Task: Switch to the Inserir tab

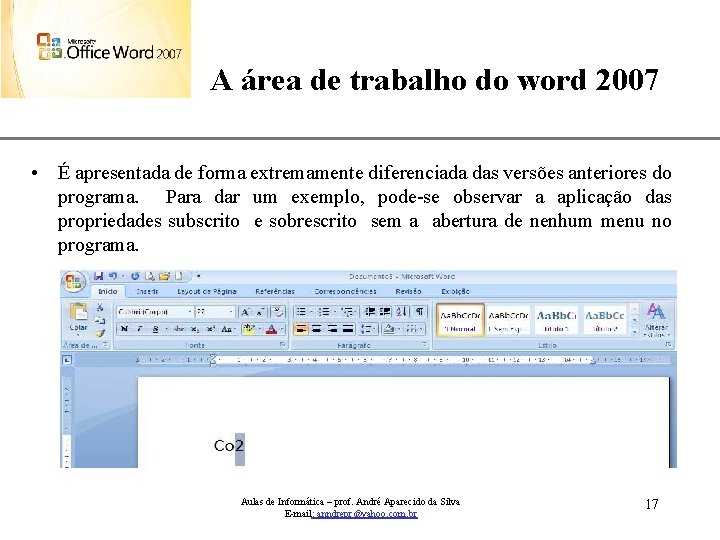Action: [x=147, y=292]
